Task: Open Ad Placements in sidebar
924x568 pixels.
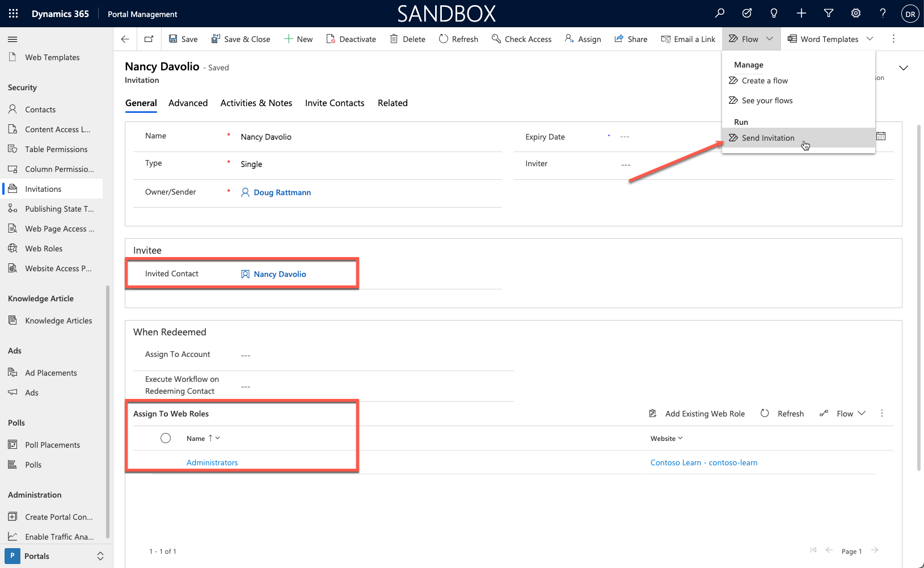Action: [51, 373]
